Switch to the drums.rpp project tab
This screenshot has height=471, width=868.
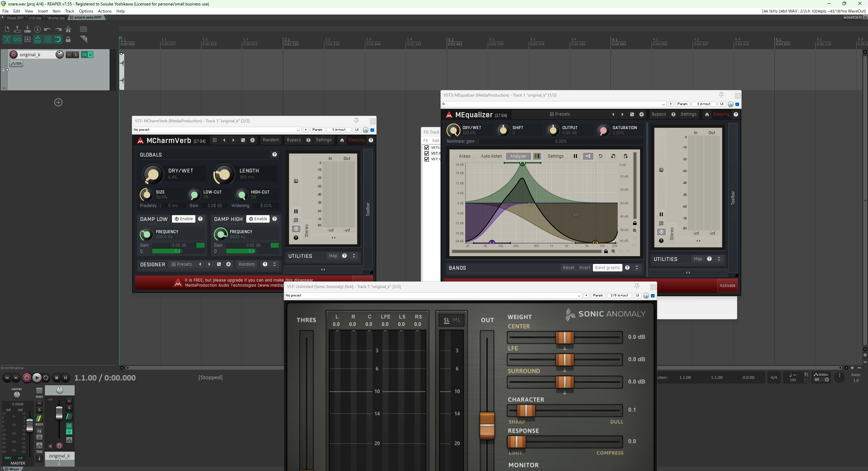click(56, 18)
